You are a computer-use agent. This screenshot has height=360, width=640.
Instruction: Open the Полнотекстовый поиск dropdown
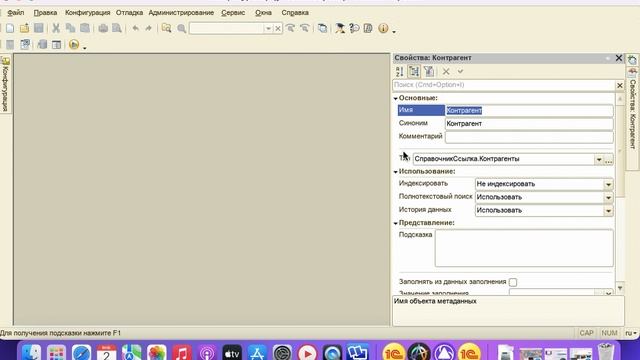(x=608, y=198)
